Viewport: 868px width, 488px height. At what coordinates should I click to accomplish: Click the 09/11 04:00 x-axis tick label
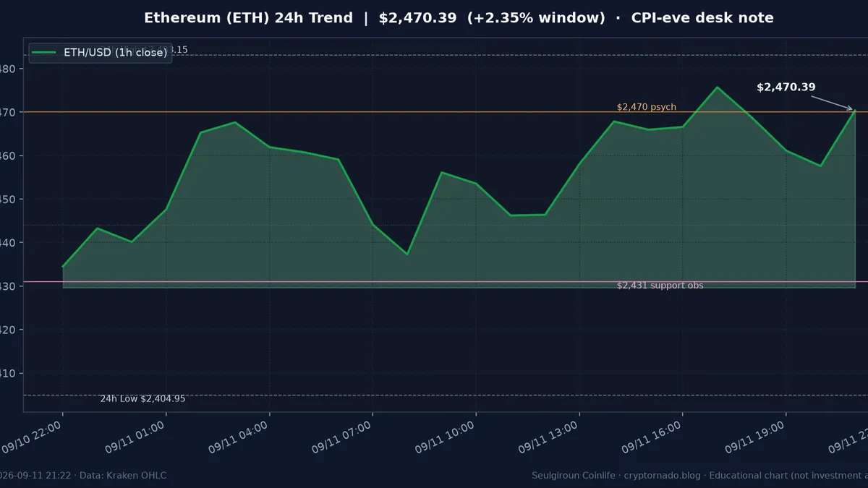[x=239, y=437]
